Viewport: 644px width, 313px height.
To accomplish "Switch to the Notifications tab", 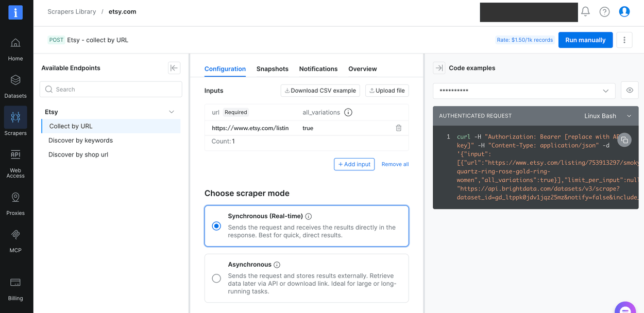I will click(318, 68).
